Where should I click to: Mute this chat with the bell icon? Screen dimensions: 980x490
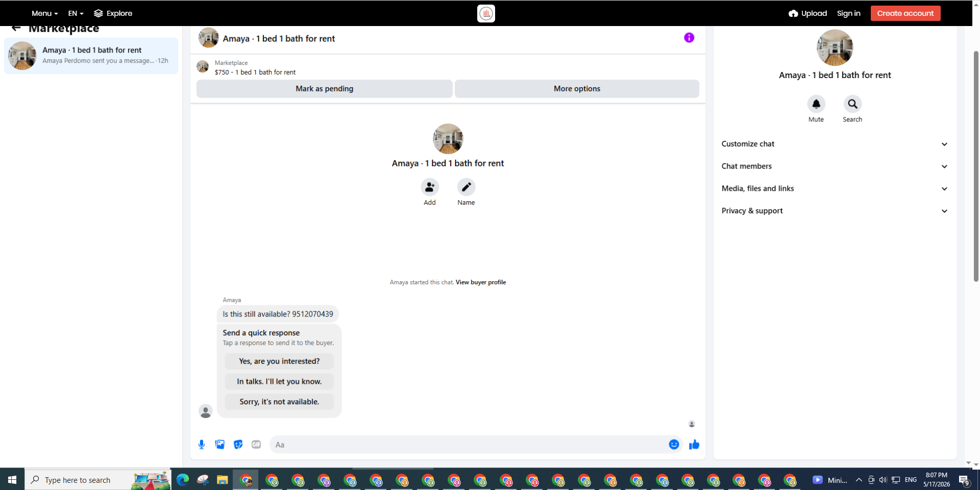[x=816, y=104]
